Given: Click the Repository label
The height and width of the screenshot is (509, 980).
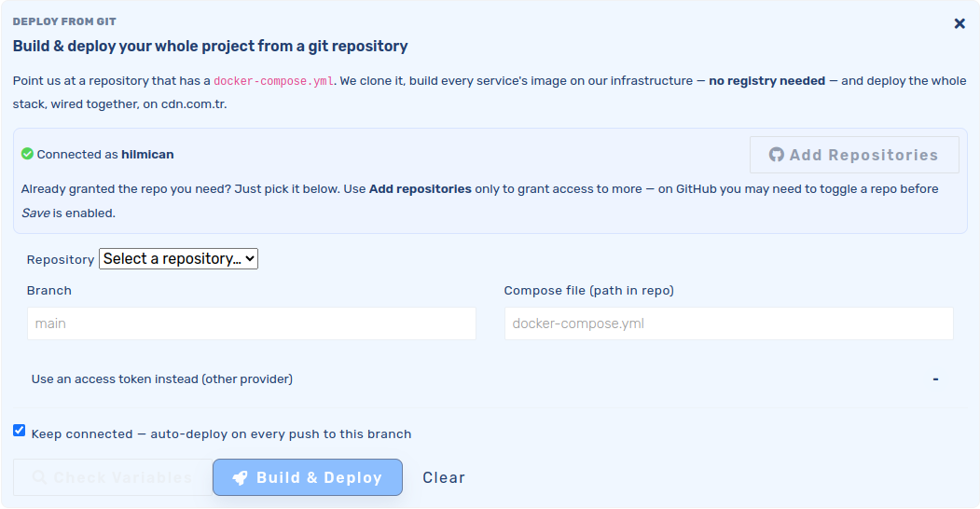Looking at the screenshot, I should 61,260.
